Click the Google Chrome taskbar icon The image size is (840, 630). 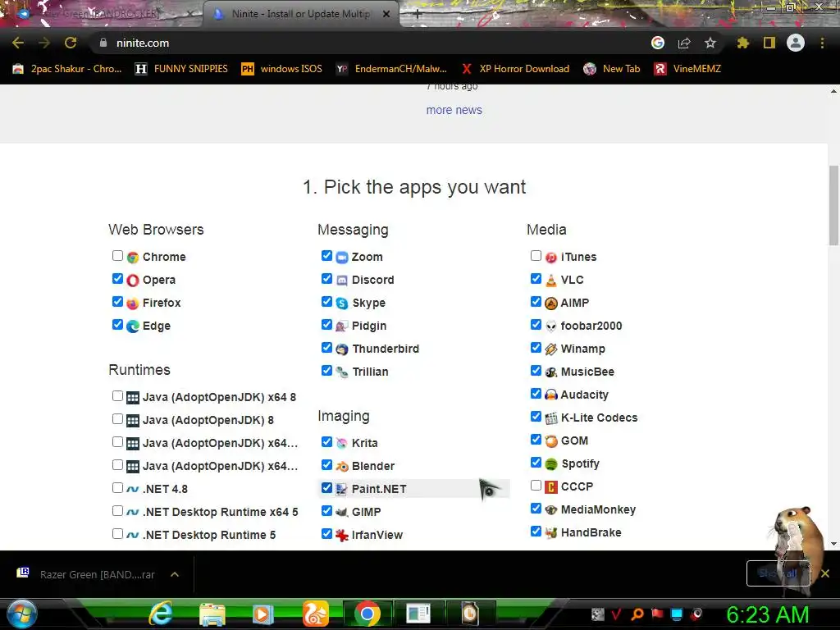(x=367, y=614)
